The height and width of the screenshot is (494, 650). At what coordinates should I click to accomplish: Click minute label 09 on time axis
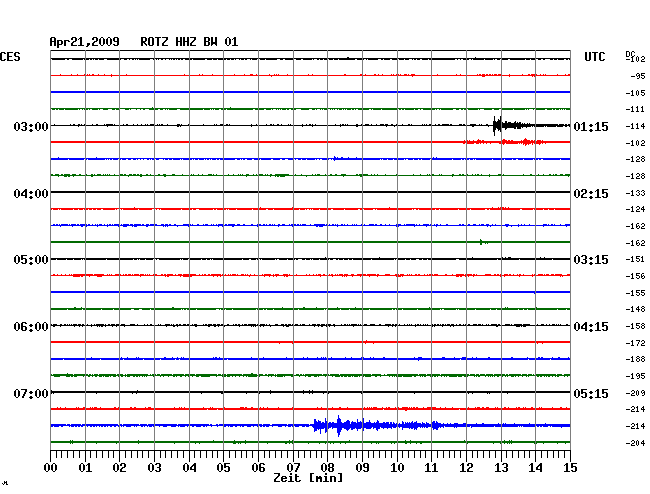click(x=362, y=467)
